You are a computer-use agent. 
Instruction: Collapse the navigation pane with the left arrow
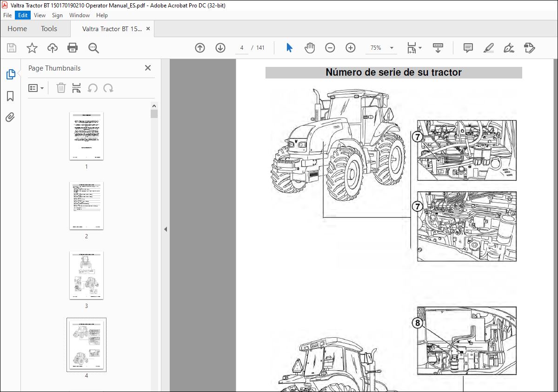click(x=165, y=229)
